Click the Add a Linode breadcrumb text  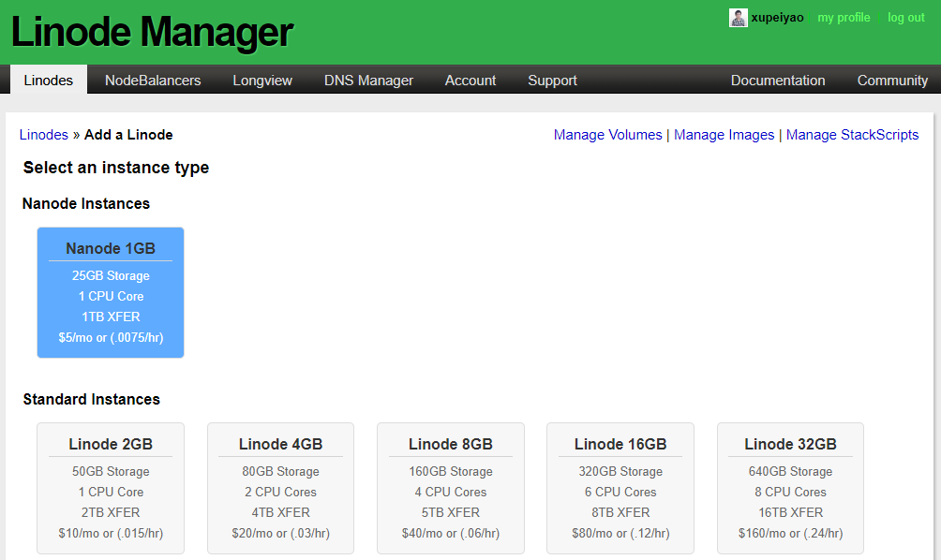point(128,134)
